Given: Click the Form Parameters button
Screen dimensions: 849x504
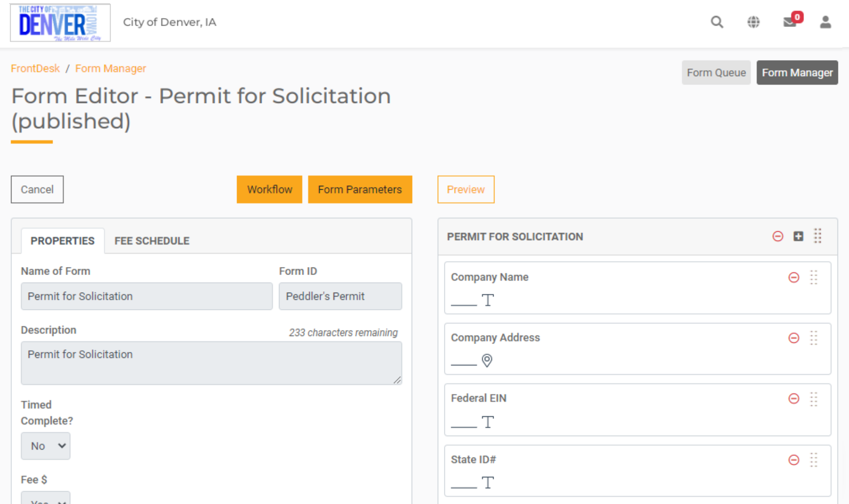Looking at the screenshot, I should point(360,190).
